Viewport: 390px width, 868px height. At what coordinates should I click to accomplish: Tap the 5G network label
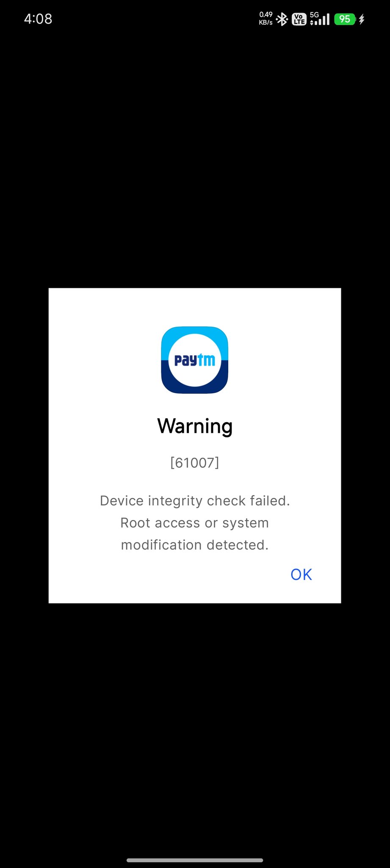click(x=314, y=15)
